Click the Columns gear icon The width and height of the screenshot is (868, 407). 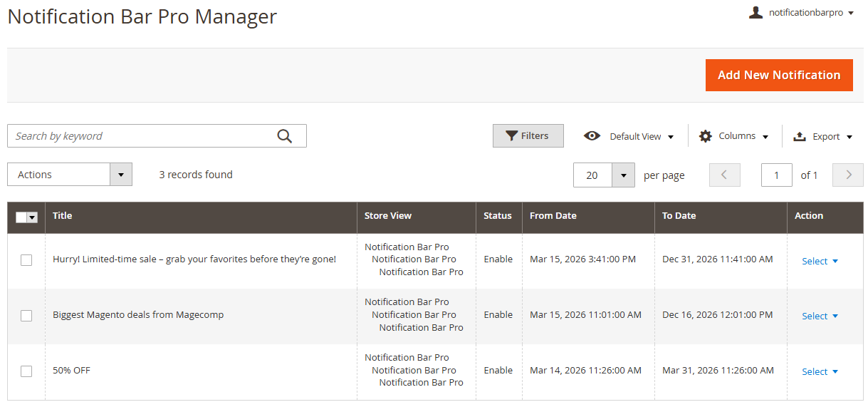click(706, 136)
